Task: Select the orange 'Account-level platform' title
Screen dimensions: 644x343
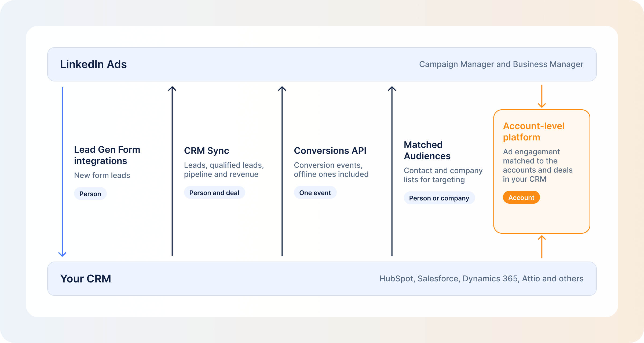Action: (x=533, y=132)
